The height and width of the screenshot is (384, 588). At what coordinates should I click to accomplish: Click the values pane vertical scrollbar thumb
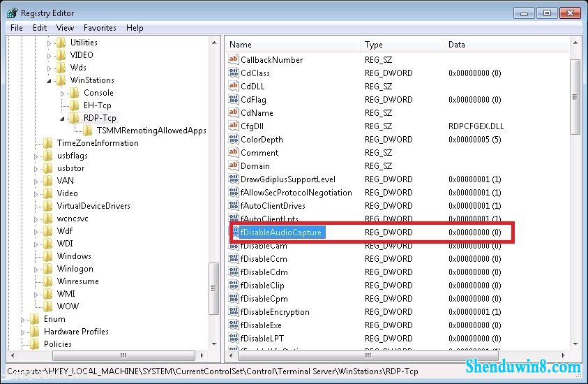coord(575,97)
